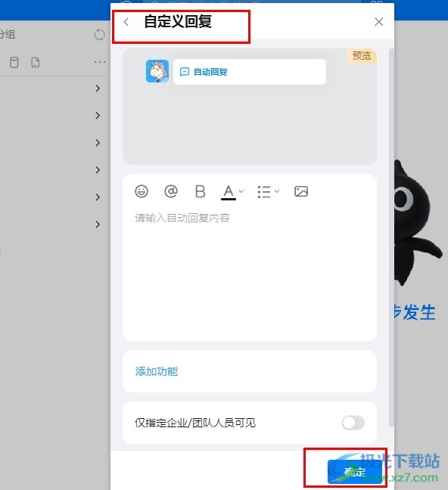Image resolution: width=448 pixels, height=490 pixels.
Task: Expand the first sidebar group chevron
Action: [98, 88]
